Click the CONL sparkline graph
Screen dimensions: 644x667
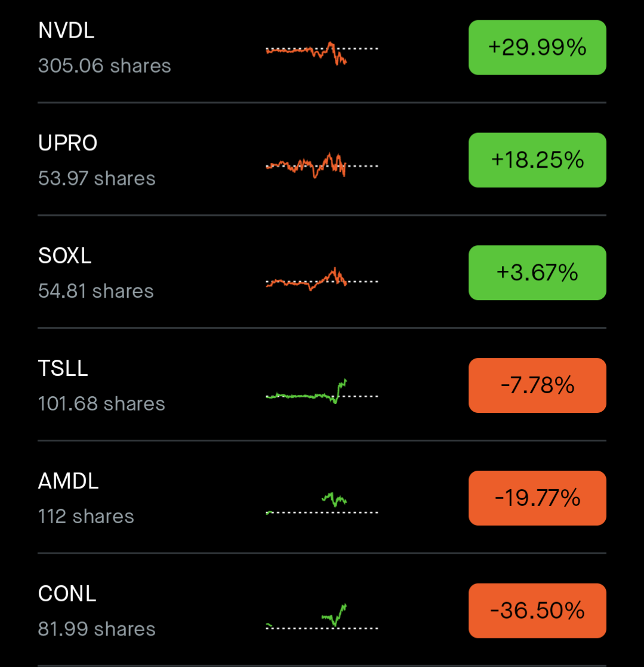point(322,617)
